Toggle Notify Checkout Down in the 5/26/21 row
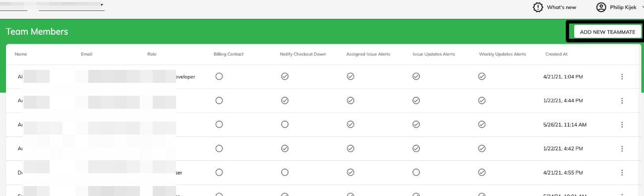The height and width of the screenshot is (196, 644). 285,124
